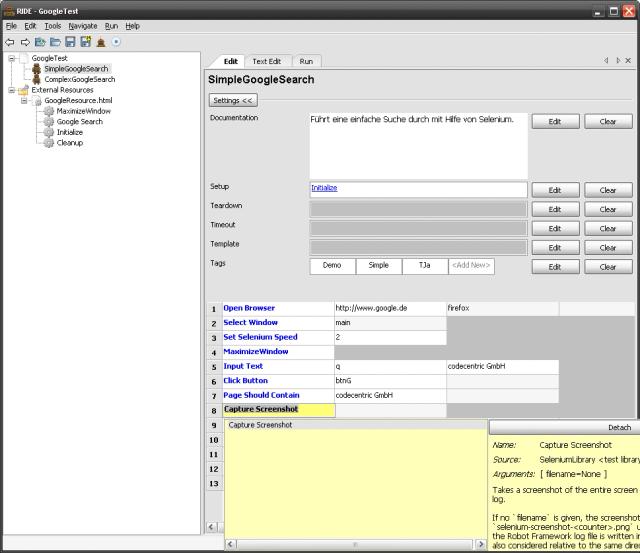Viewport: 640px width, 553px height.
Task: Click the Detach button on keyword help
Action: pos(619,427)
